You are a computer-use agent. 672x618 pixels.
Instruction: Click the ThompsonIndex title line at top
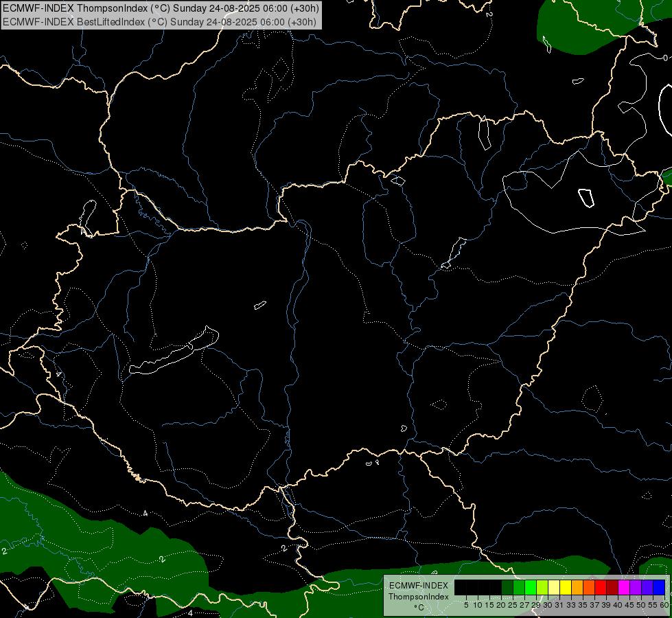pyautogui.click(x=161, y=8)
